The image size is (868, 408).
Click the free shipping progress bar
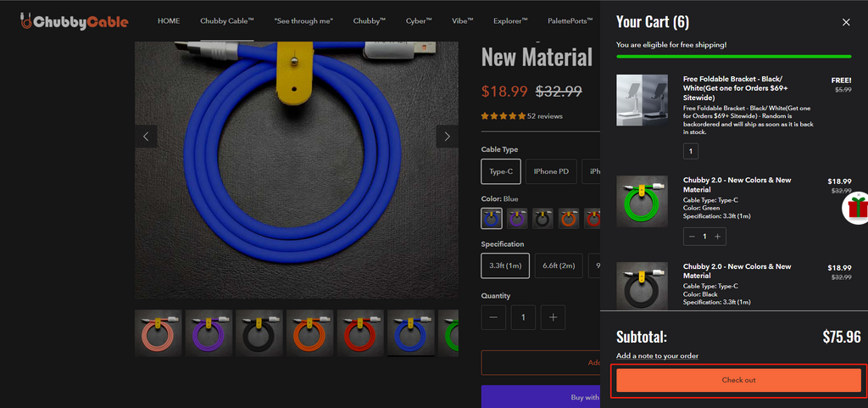[734, 57]
